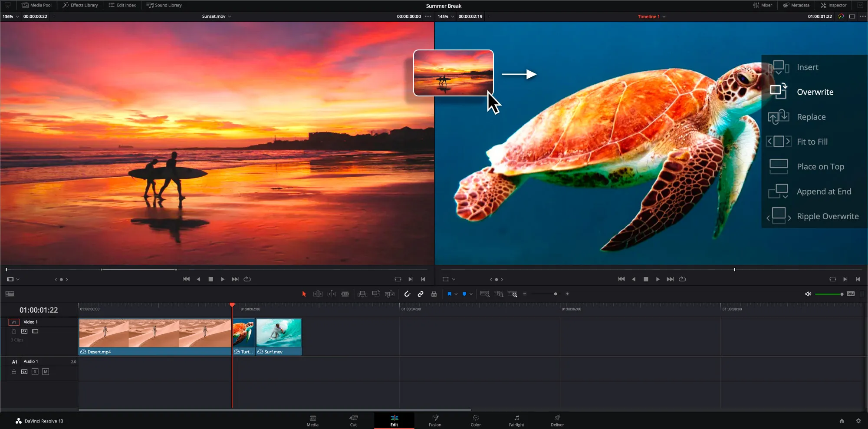The height and width of the screenshot is (429, 868).
Task: Enable snapping with the magnet icon
Action: (x=408, y=294)
